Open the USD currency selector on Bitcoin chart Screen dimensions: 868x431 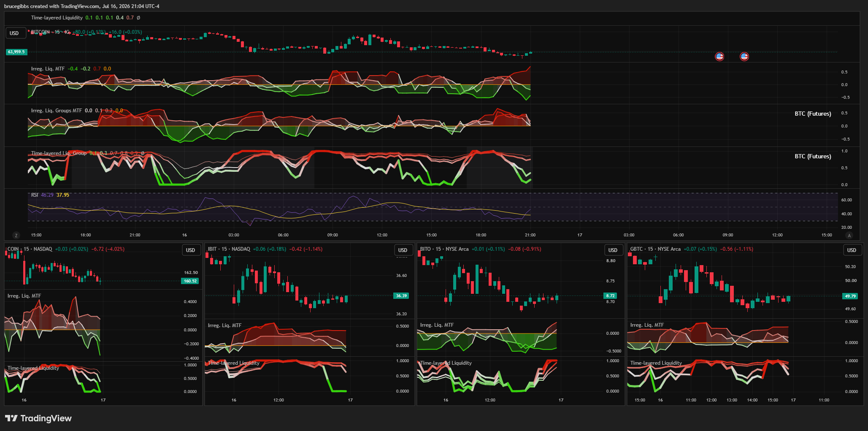coord(14,33)
